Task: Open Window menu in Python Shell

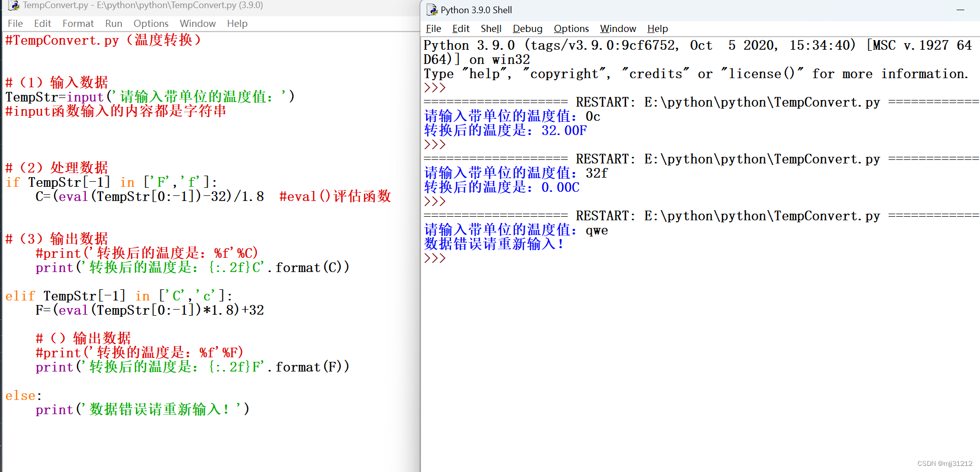Action: pos(618,29)
